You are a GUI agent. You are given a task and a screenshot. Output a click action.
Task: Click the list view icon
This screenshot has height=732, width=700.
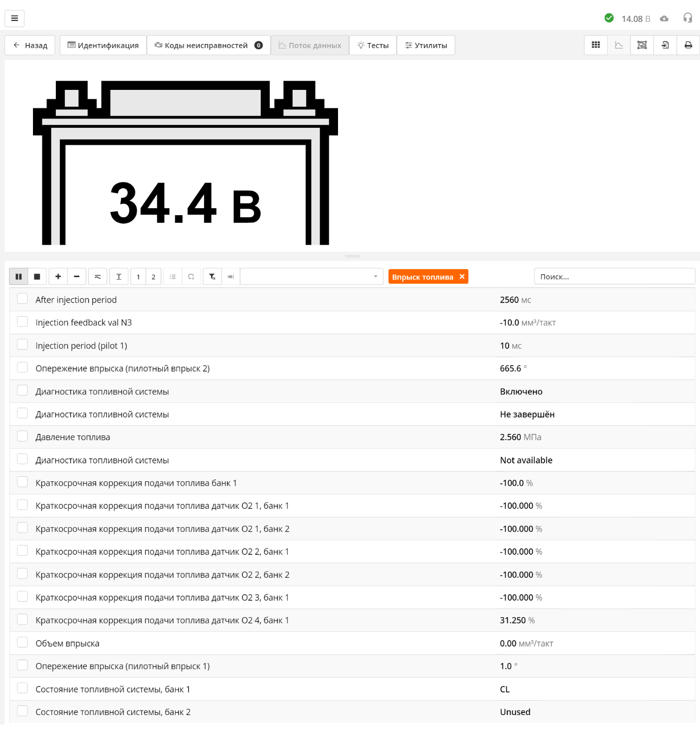[x=173, y=277]
